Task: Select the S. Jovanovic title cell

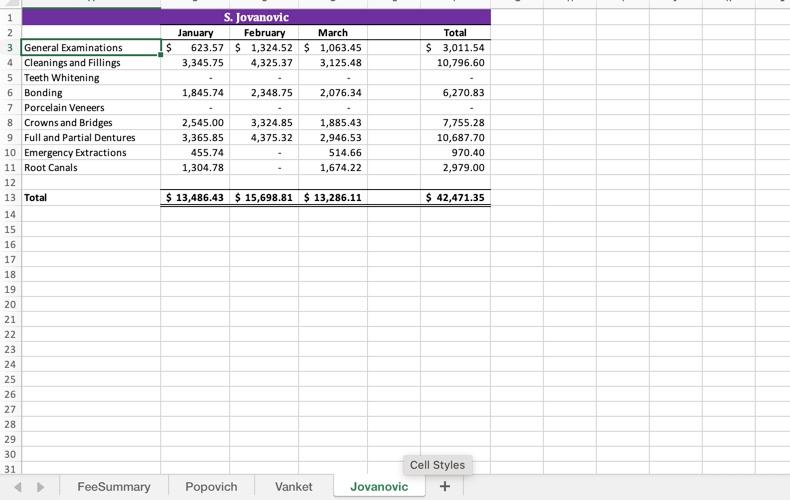Action: tap(256, 17)
